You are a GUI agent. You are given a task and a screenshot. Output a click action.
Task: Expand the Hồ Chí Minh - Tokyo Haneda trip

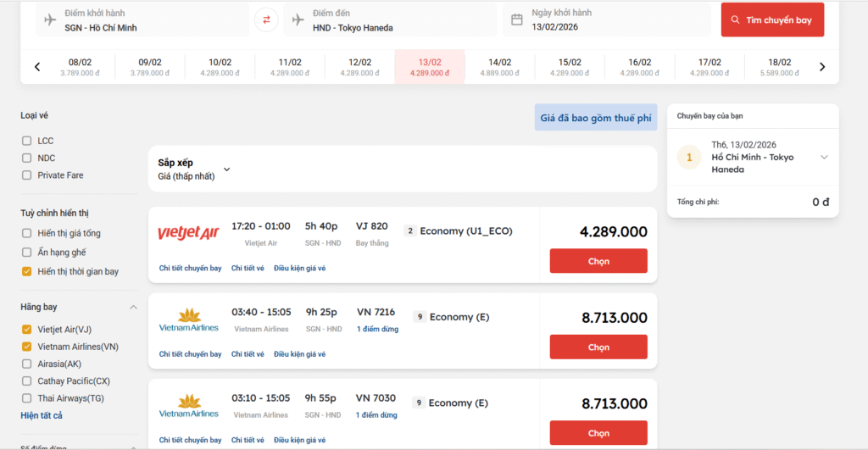pos(823,157)
